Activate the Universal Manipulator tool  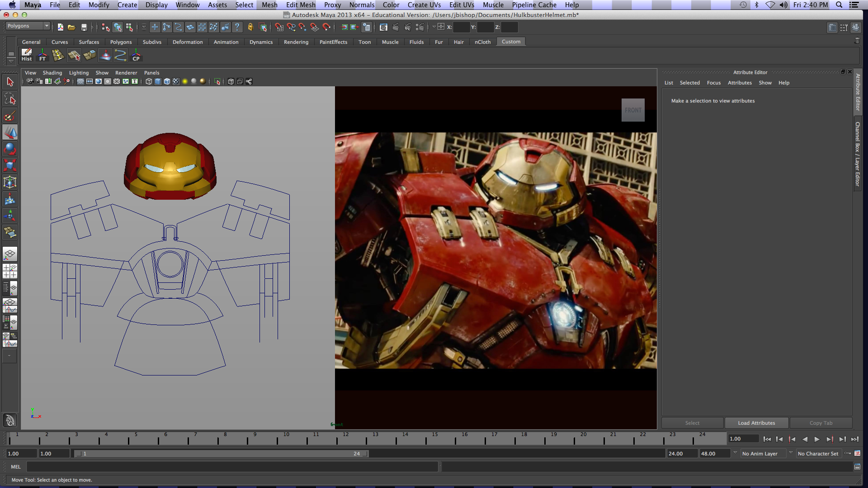pyautogui.click(x=10, y=182)
